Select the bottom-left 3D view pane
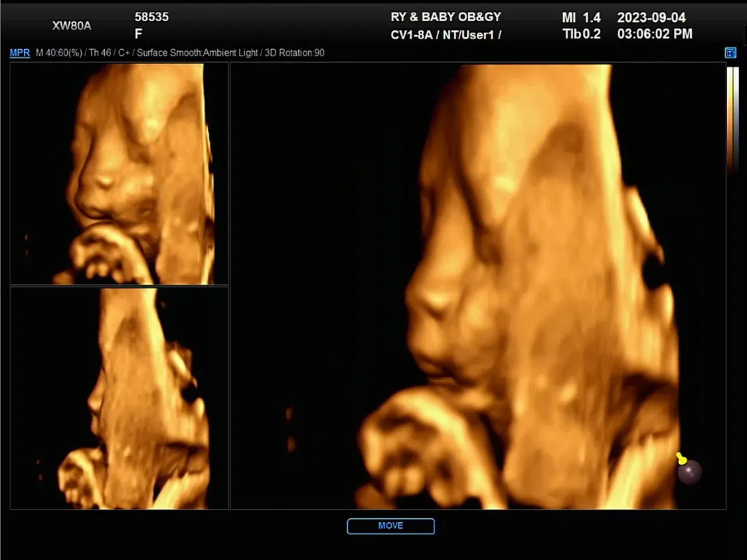 click(119, 398)
